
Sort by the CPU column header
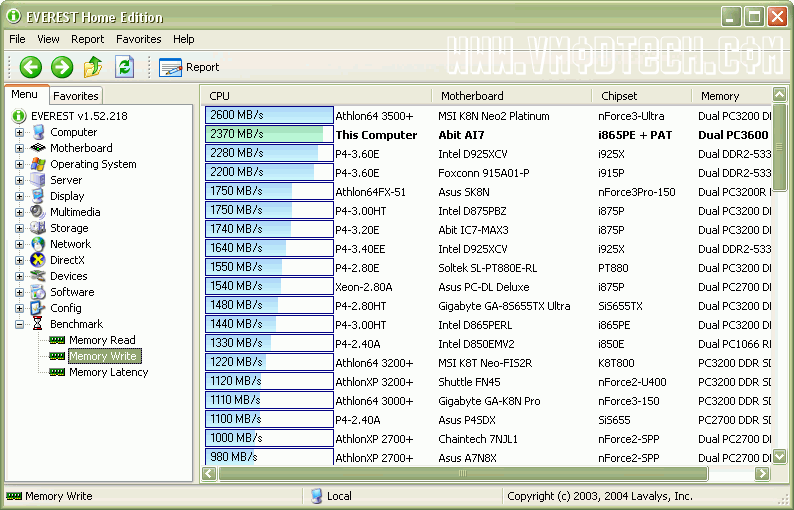317,96
